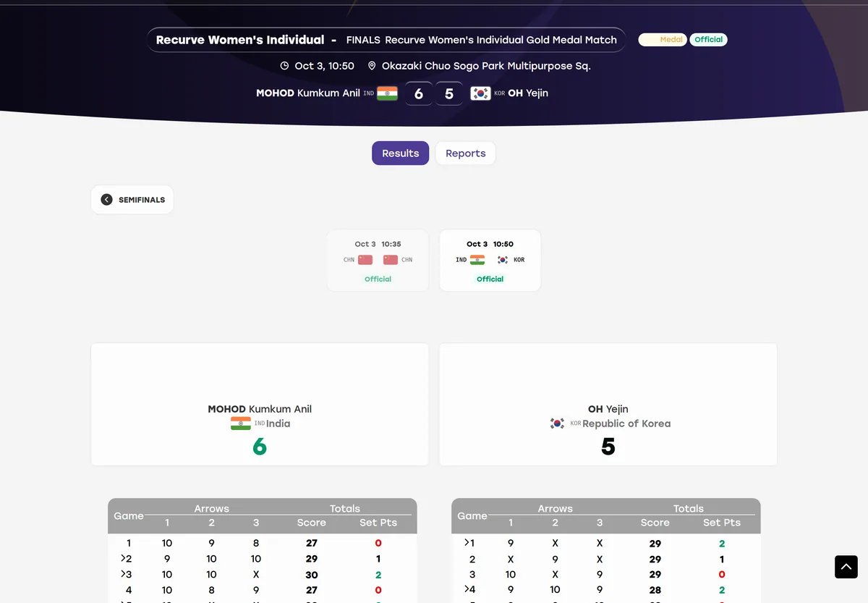Image resolution: width=868 pixels, height=603 pixels.
Task: Click the score box showing 6 in banner
Action: 419,94
